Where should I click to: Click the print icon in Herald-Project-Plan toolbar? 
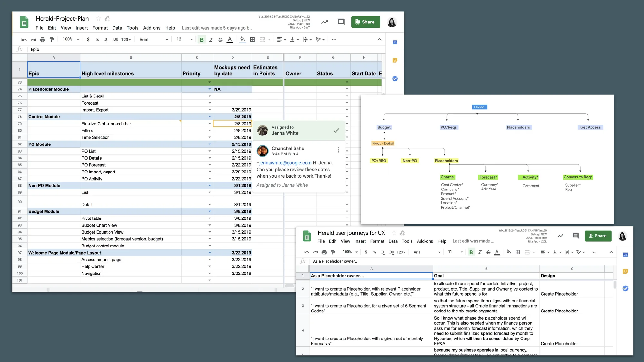[43, 40]
